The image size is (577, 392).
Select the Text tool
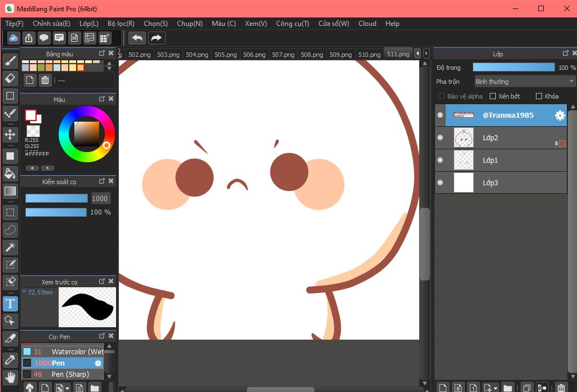(10, 304)
